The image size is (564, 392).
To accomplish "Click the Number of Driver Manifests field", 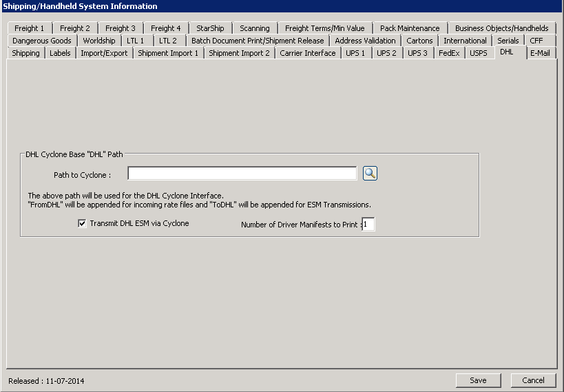I will click(x=368, y=225).
